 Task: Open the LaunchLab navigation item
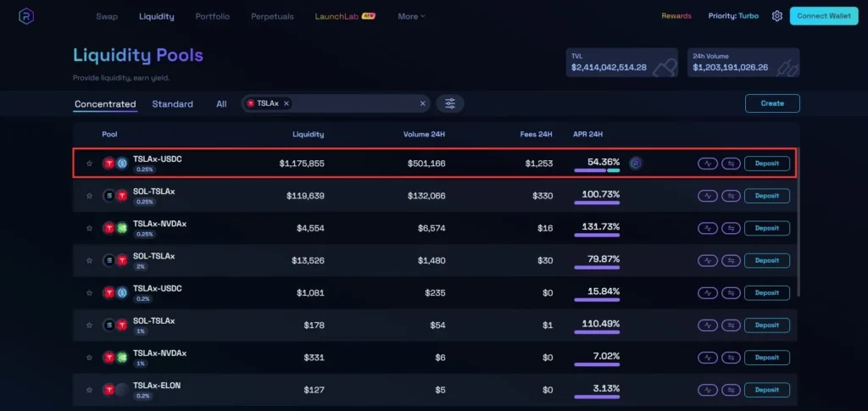346,17
